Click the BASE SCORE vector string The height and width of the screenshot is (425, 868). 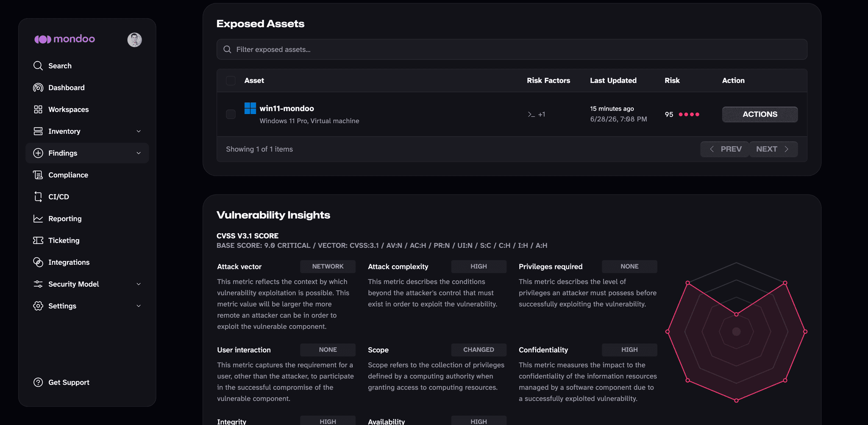382,246
